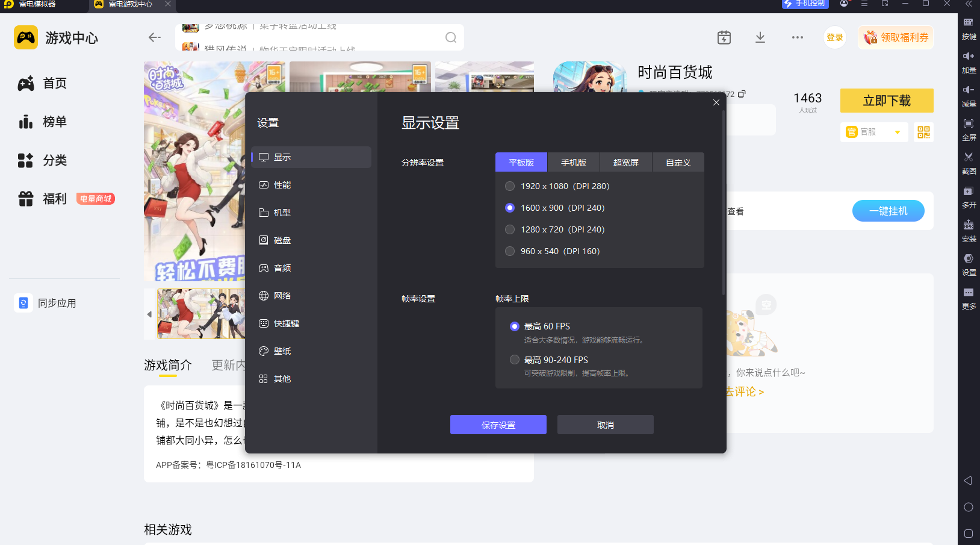Select the 游戏简介 tab
Image resolution: width=980 pixels, height=545 pixels.
[168, 366]
